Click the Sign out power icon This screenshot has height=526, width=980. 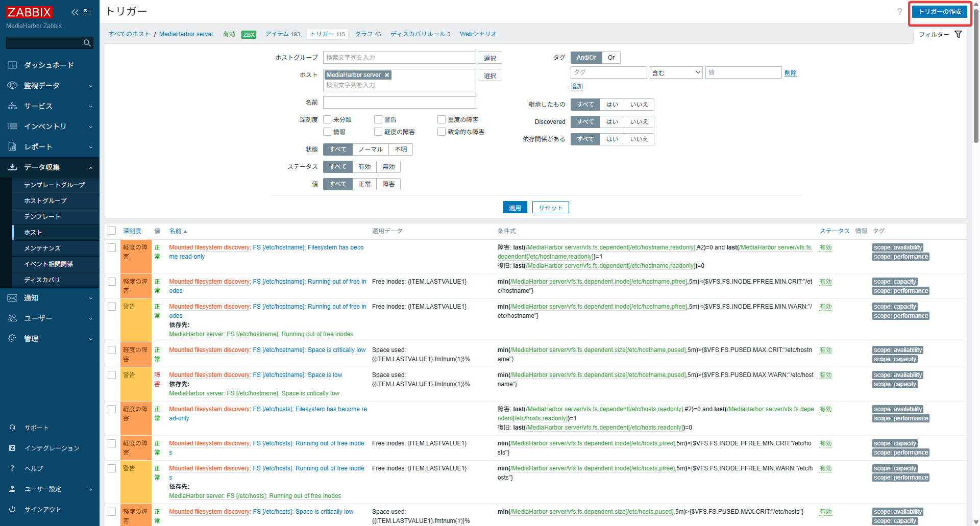(12, 509)
